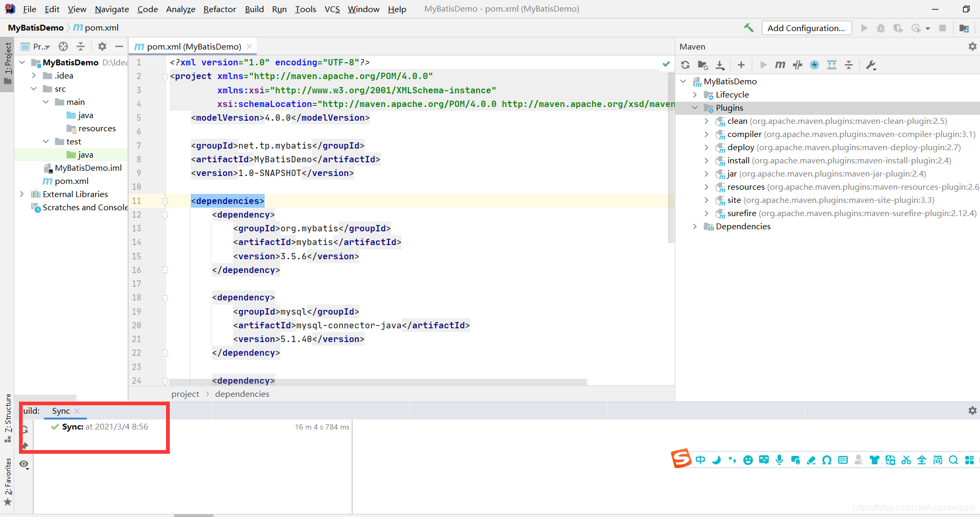Viewport: 980px width, 517px height.
Task: Add Maven project with plus icon
Action: (741, 65)
